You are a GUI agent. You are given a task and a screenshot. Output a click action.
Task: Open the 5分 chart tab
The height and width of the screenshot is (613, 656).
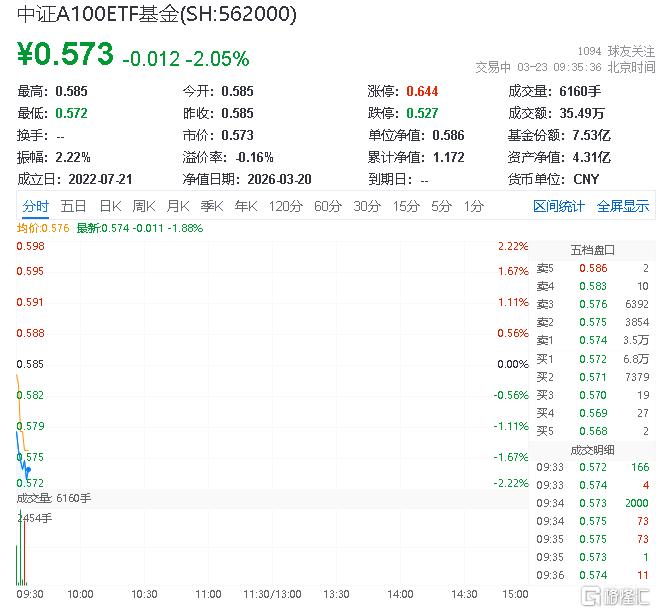441,206
